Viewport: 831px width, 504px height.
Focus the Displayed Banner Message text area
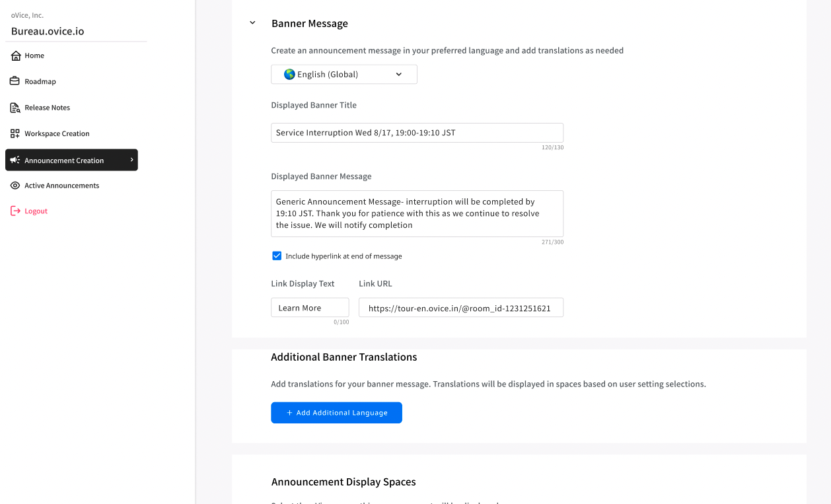click(417, 213)
